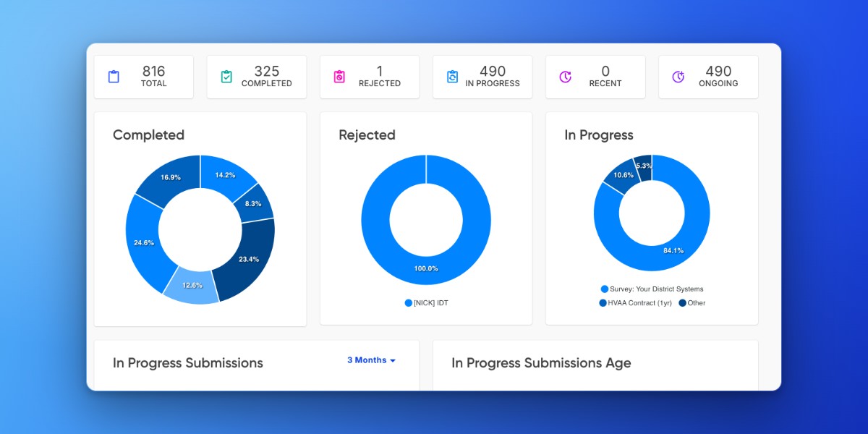
Task: Click the 5.3% slice in In Progress chart
Action: pos(644,166)
